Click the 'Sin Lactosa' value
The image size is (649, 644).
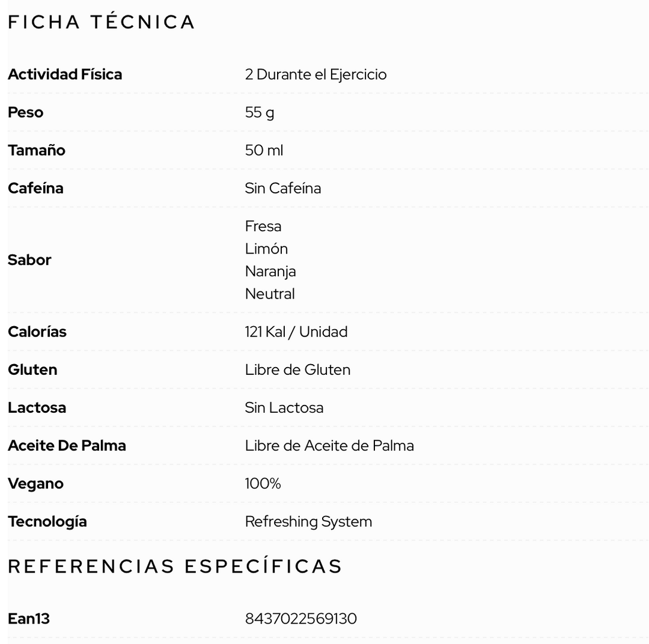click(284, 407)
